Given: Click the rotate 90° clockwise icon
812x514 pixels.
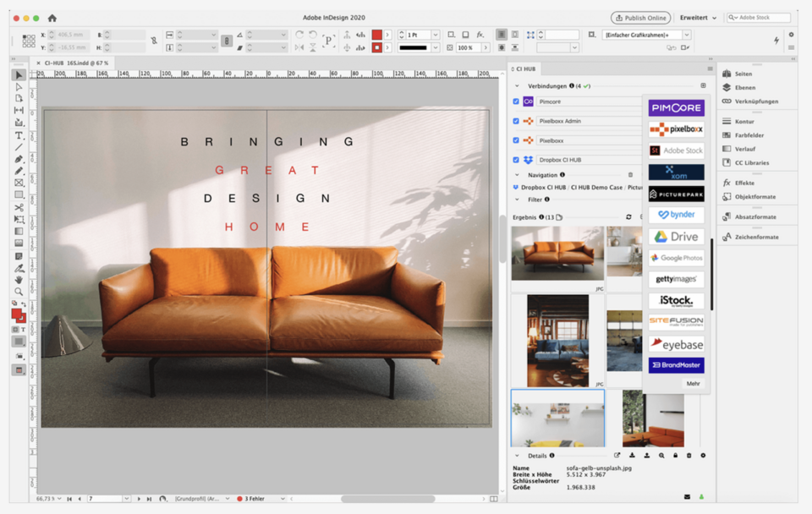Looking at the screenshot, I should pos(299,35).
